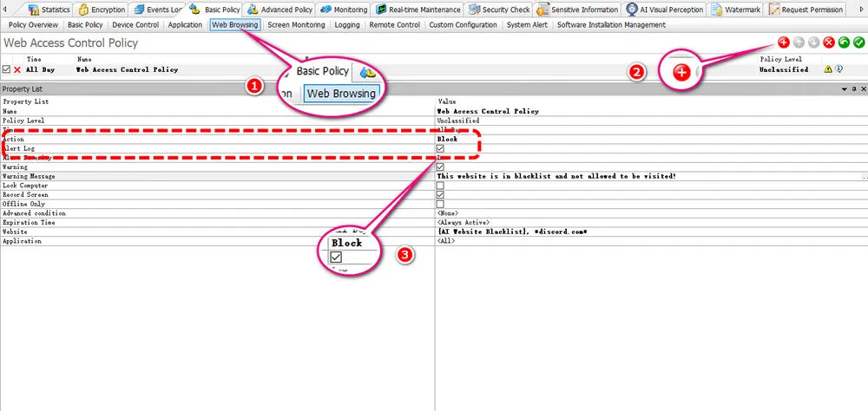Pin the Property List panel
The image size is (868, 411).
(854, 89)
